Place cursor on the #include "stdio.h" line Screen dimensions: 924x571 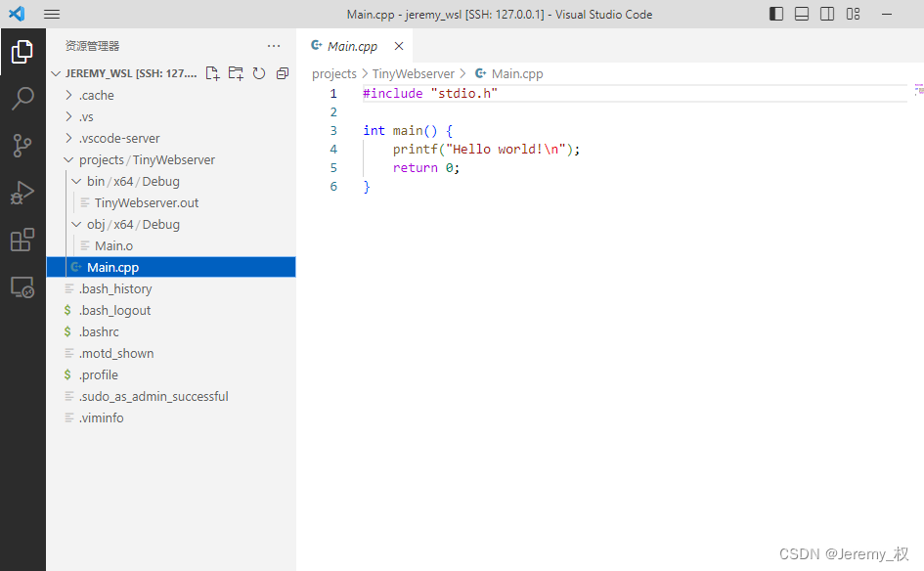tap(430, 93)
